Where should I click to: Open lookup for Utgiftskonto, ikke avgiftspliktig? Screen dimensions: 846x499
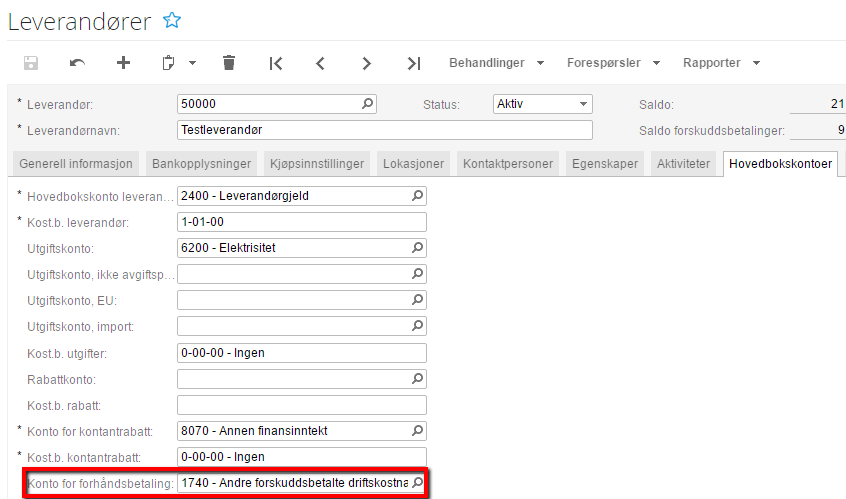tap(417, 274)
